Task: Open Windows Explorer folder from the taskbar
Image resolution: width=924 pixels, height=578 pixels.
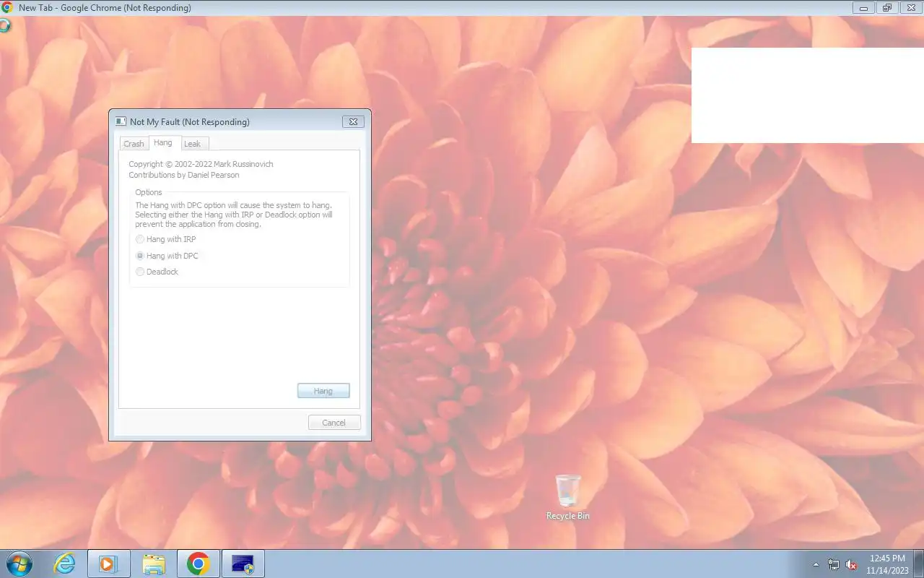Action: pos(154,564)
